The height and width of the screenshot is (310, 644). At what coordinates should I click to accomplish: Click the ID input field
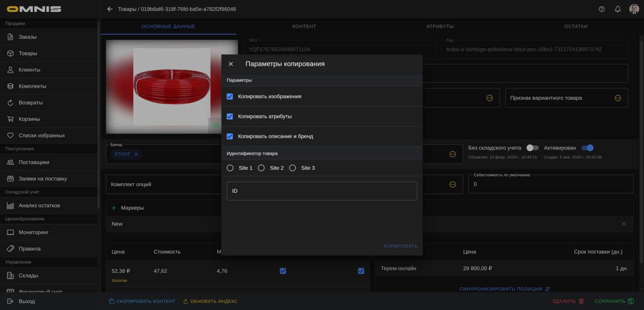coord(322,191)
